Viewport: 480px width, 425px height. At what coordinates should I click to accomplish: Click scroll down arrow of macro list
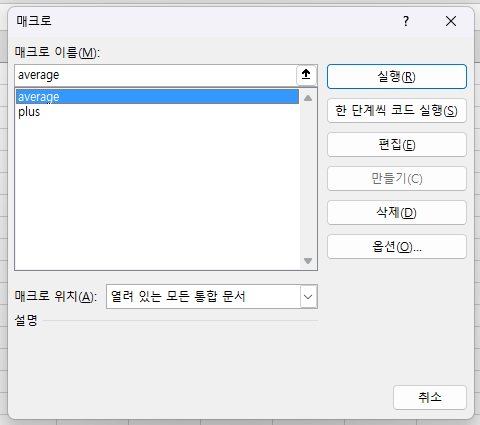click(x=308, y=261)
